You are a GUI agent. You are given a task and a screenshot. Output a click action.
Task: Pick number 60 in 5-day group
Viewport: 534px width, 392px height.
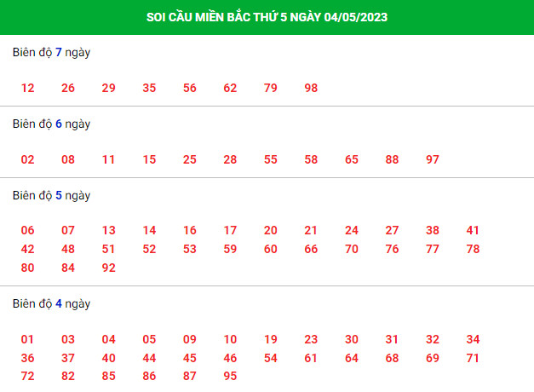pos(271,249)
